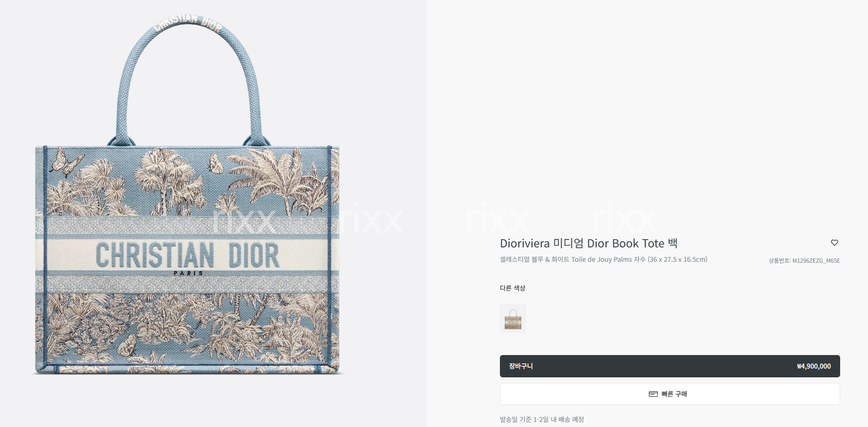Add item to cart with 장바구니 button
Viewport: 868px width, 427px height.
[670, 366]
